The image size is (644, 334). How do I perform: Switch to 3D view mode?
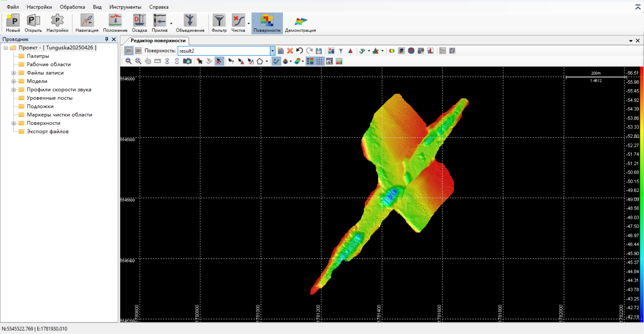click(x=138, y=51)
